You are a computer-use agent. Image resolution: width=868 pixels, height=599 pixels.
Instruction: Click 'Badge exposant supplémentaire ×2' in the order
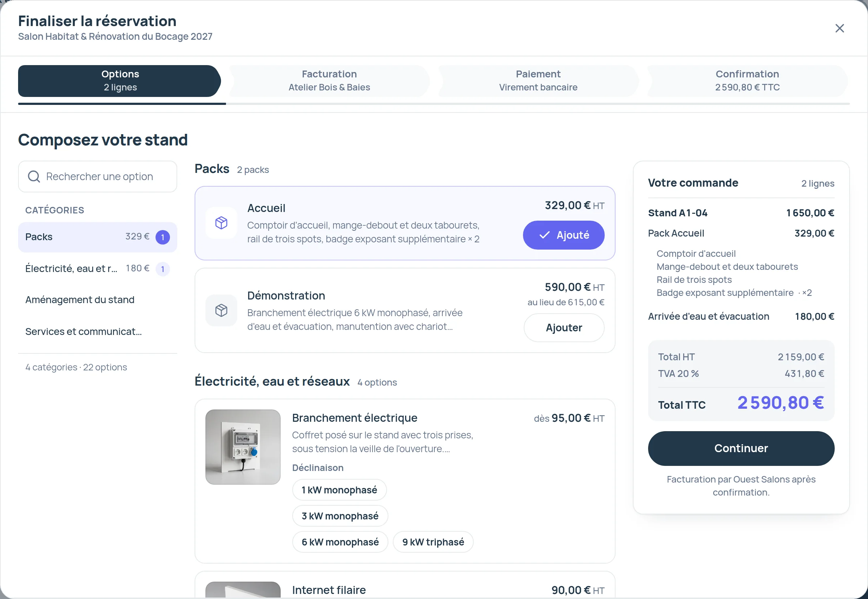734,293
